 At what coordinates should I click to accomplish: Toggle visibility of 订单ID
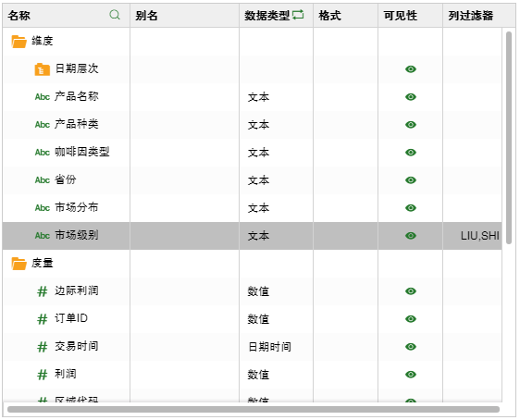[411, 319]
